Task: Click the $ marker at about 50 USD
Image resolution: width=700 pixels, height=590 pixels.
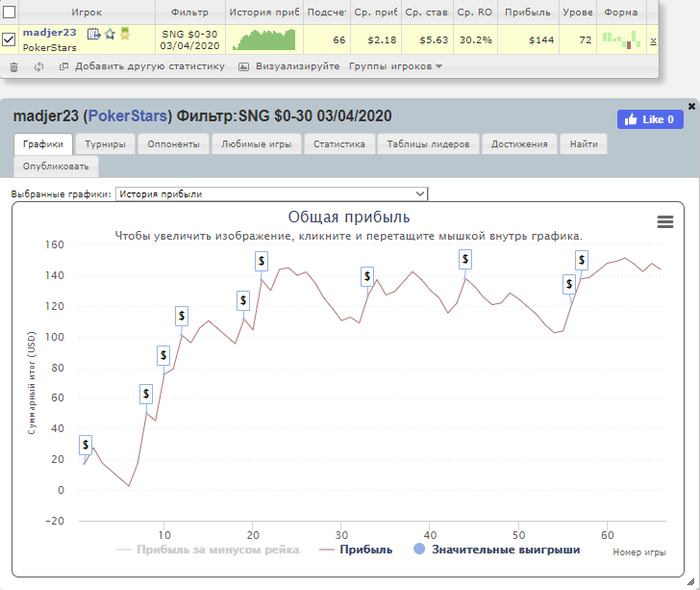Action: pyautogui.click(x=146, y=394)
